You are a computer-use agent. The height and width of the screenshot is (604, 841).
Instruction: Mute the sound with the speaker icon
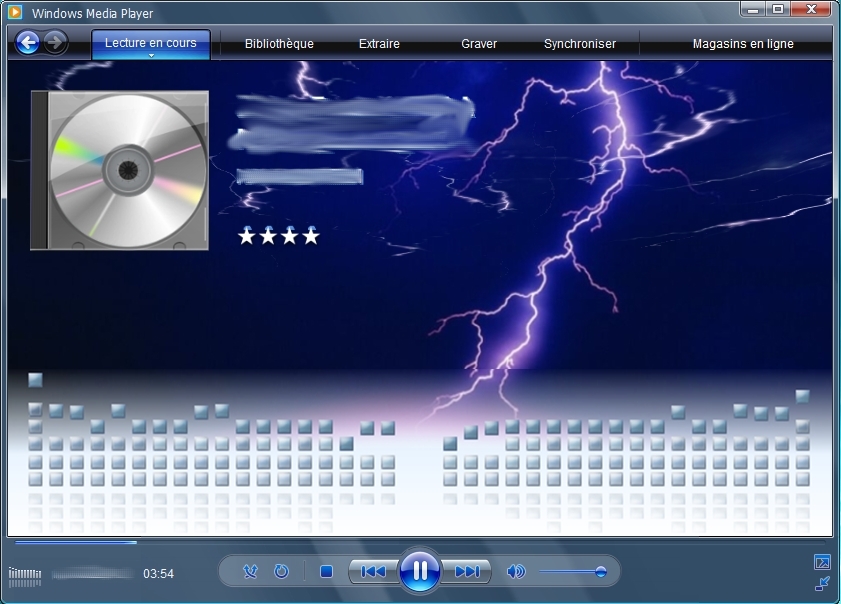pos(515,571)
